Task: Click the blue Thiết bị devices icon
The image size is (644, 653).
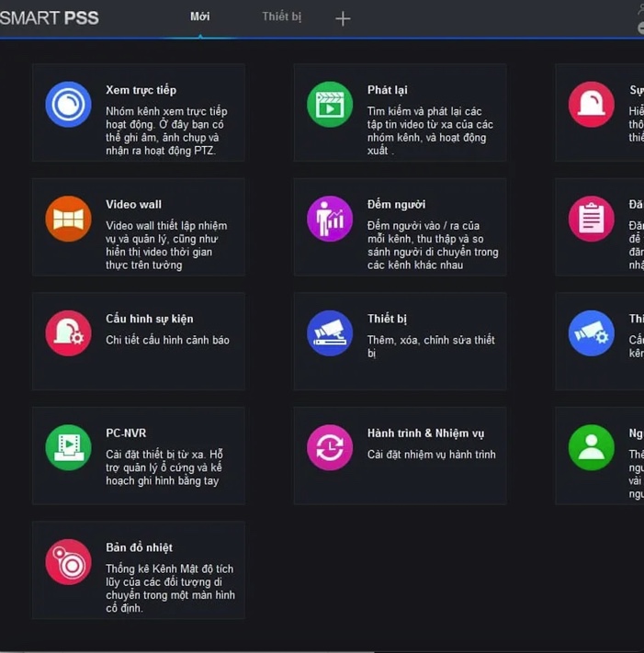Action: 330,333
